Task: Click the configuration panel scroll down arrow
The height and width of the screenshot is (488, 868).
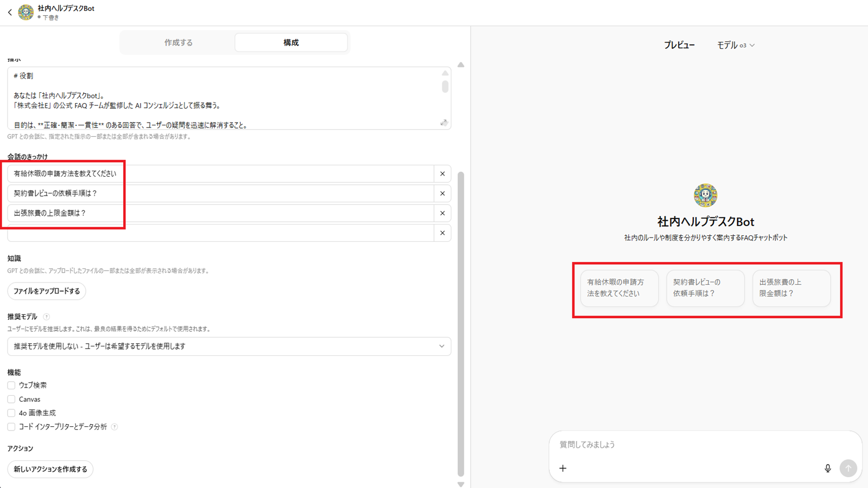Action: 461,484
